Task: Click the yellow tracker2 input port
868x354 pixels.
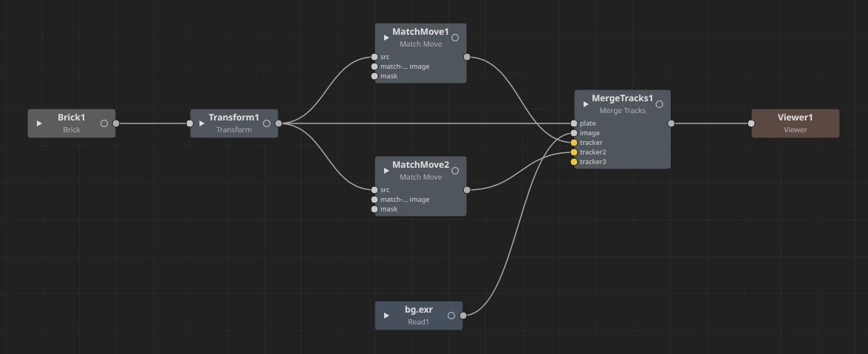Action: [574, 152]
